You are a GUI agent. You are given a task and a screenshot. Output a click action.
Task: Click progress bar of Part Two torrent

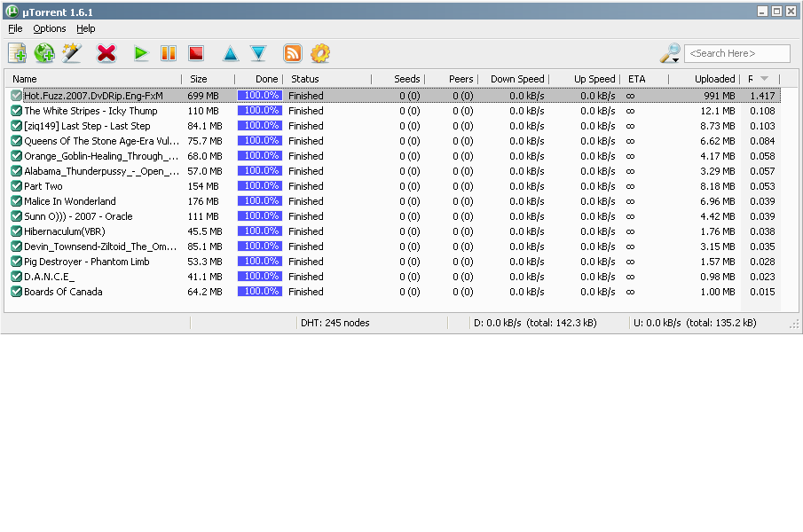pyautogui.click(x=260, y=186)
